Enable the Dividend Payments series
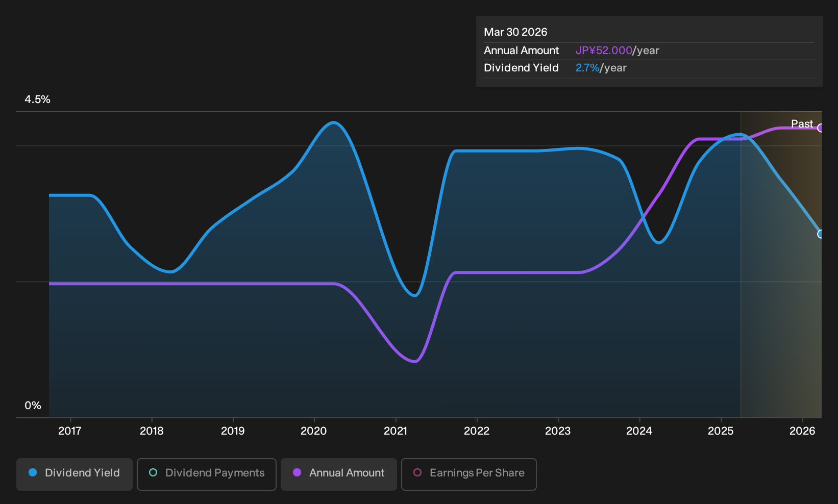 (207, 474)
